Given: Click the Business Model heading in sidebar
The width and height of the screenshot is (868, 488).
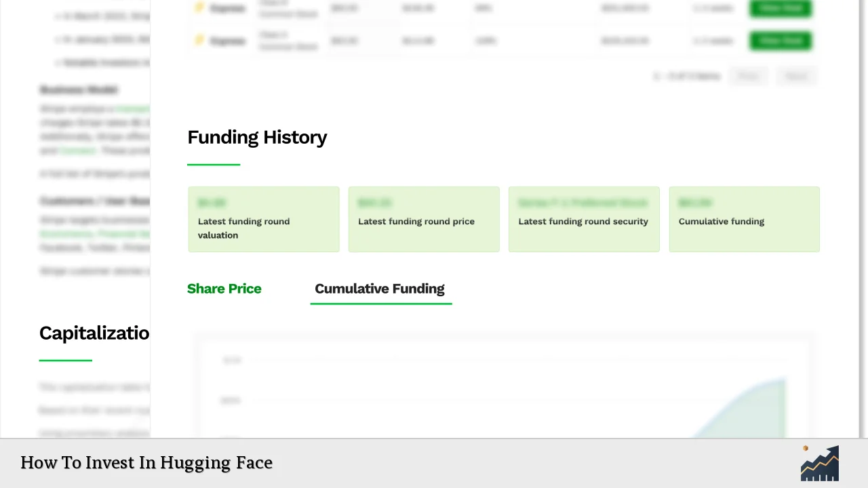Looking at the screenshot, I should [79, 89].
